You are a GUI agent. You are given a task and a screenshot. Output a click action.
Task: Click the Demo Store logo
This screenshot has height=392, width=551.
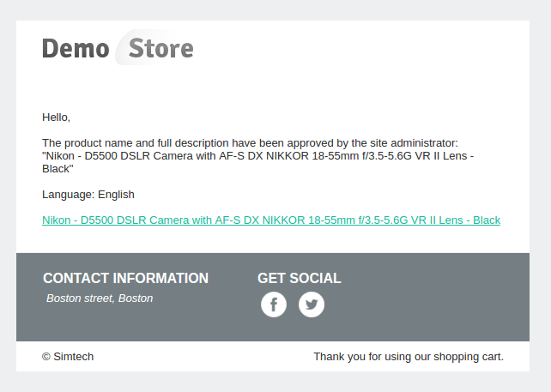tap(118, 48)
